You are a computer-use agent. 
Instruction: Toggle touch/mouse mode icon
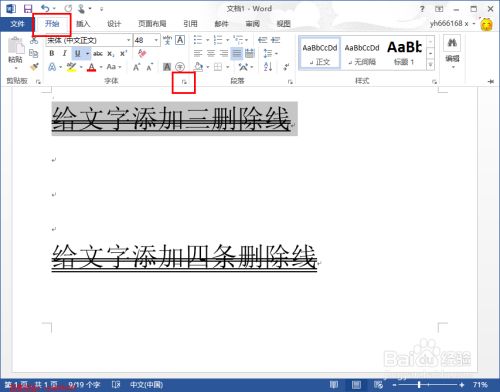coord(81,9)
